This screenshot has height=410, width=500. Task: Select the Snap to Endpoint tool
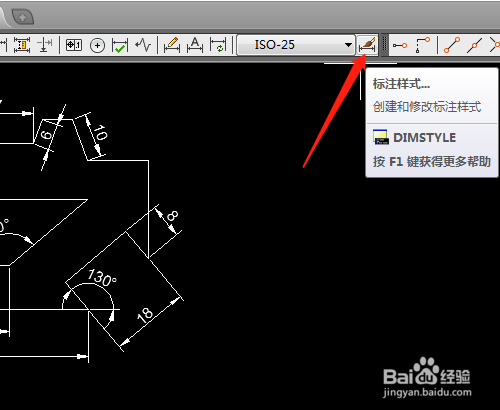(452, 45)
